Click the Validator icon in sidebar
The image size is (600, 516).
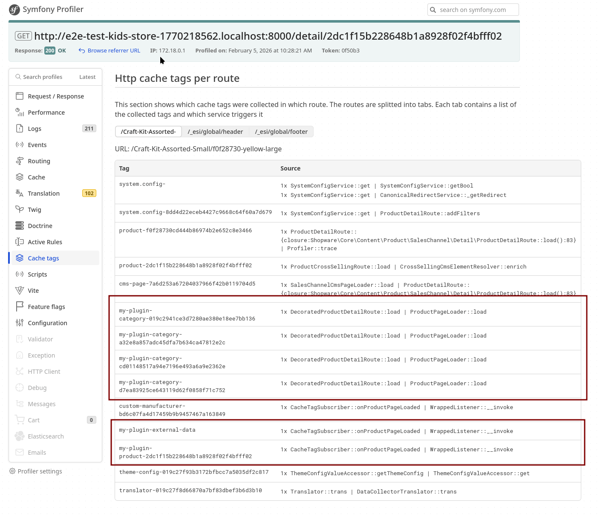click(x=20, y=339)
